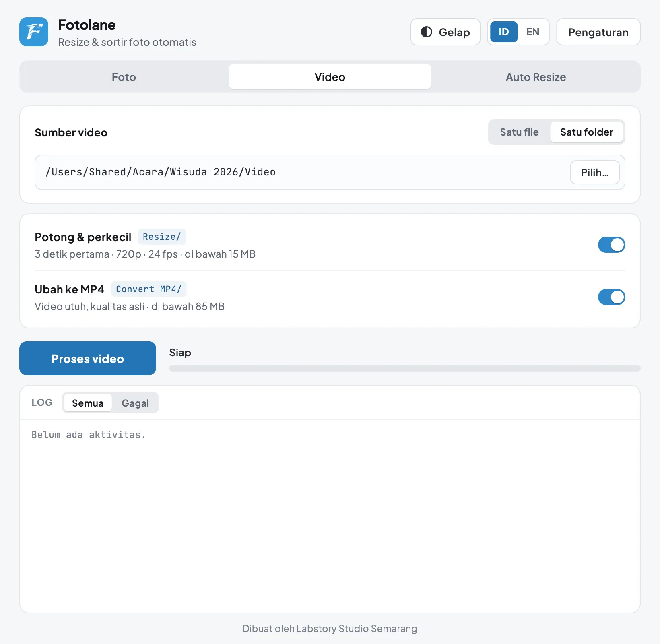Click the half-moon dark mode icon
660x644 pixels.
[x=427, y=32]
